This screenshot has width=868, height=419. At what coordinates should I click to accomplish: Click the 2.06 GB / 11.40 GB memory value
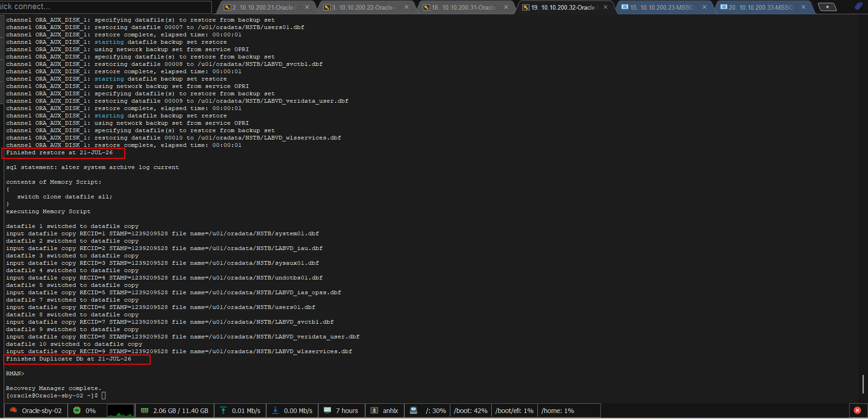point(181,411)
